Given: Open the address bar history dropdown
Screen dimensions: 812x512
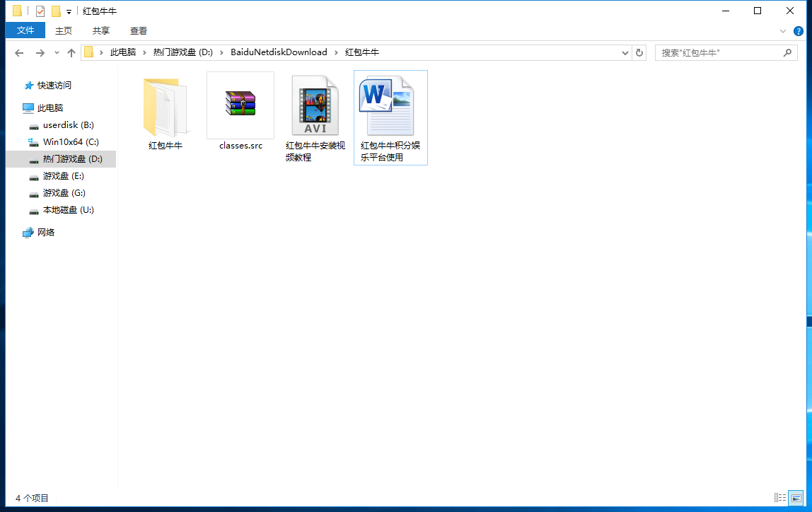Looking at the screenshot, I should click(x=625, y=53).
